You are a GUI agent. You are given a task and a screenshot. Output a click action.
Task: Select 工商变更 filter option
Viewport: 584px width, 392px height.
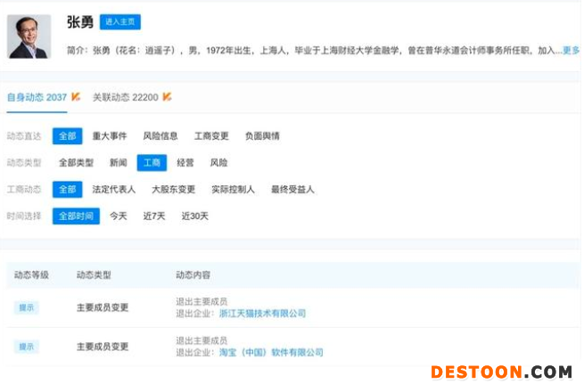[211, 136]
